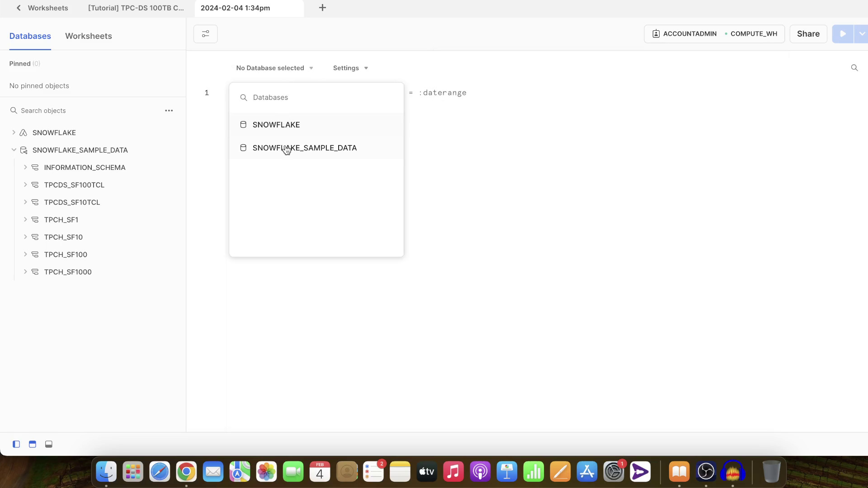Open Google Chrome from the dock

point(186,472)
